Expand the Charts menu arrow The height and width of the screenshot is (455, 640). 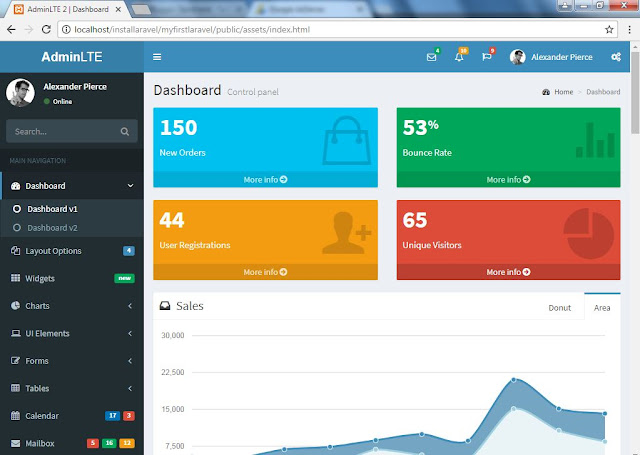click(130, 306)
